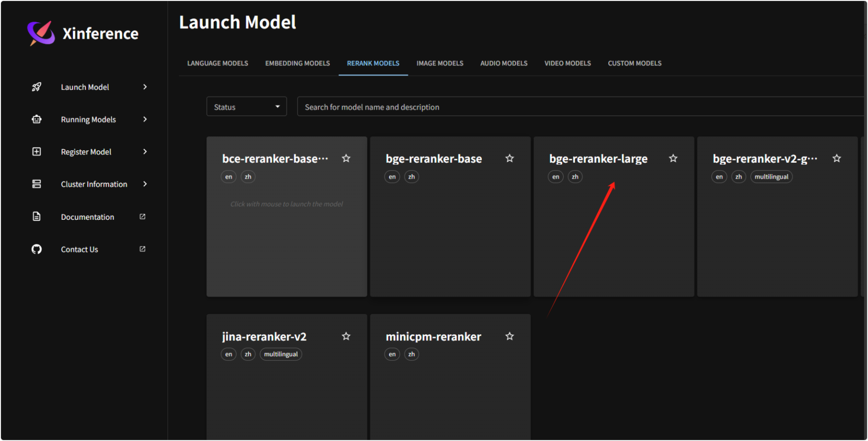Viewport: 868px width, 441px height.
Task: Open the jina-reranker-v2 model card
Action: [287, 377]
